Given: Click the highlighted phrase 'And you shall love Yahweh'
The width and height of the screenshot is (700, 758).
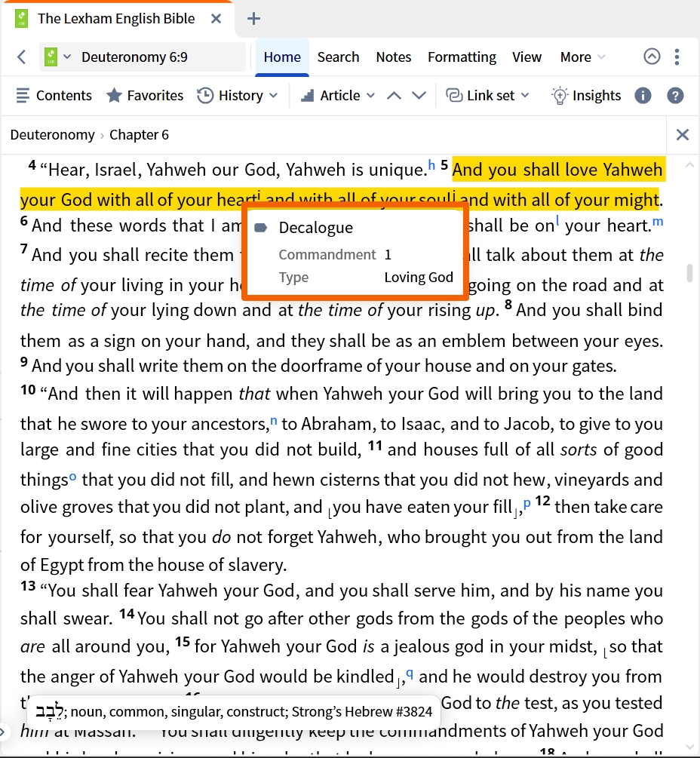Looking at the screenshot, I should pos(557,170).
